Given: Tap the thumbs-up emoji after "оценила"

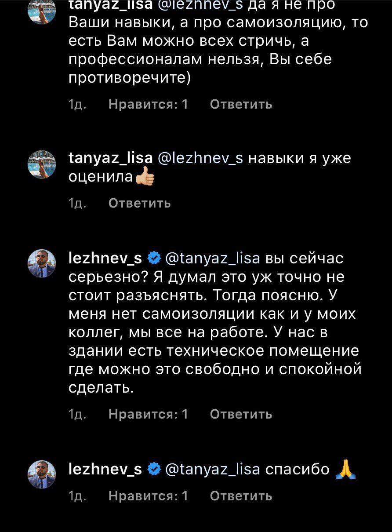Looking at the screenshot, I should click(x=145, y=177).
